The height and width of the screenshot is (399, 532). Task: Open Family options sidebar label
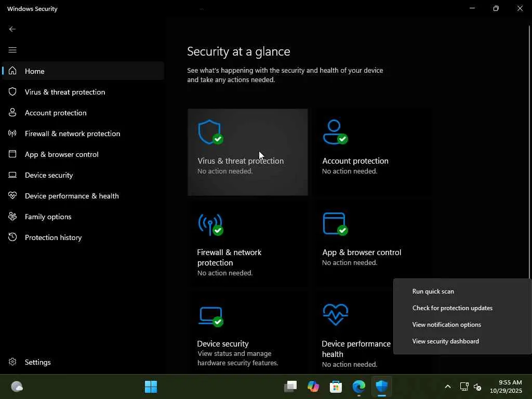[48, 217]
